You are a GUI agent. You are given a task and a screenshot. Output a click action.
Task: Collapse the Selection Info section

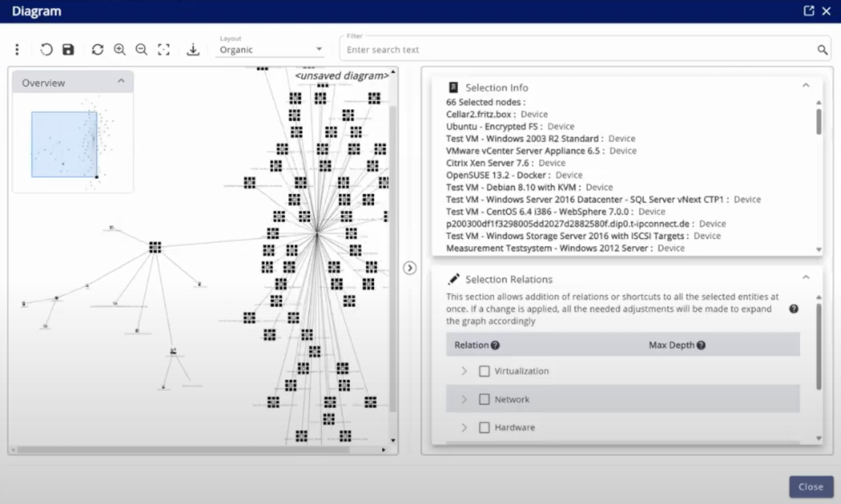click(x=805, y=87)
